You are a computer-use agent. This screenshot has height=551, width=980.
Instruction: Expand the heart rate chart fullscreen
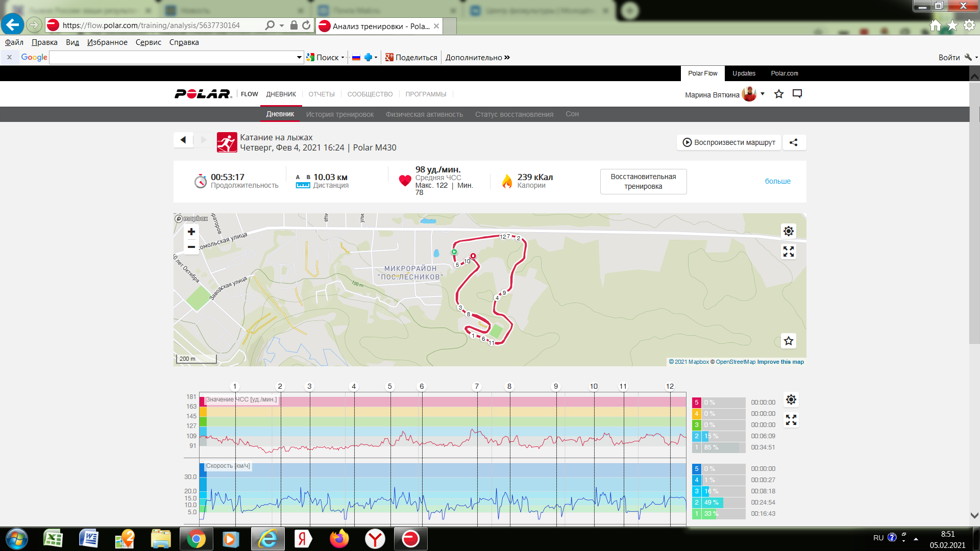(x=791, y=420)
